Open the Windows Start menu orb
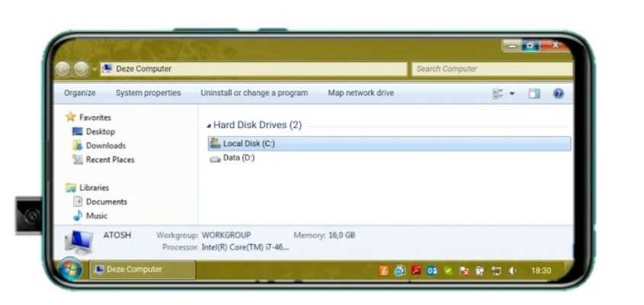Image resolution: width=644 pixels, height=305 pixels. click(70, 270)
